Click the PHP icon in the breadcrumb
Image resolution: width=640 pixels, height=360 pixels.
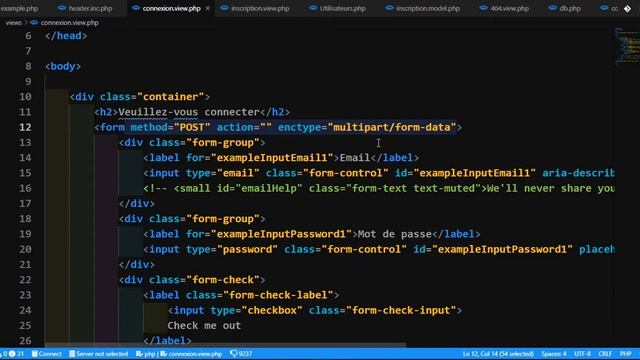coord(34,22)
